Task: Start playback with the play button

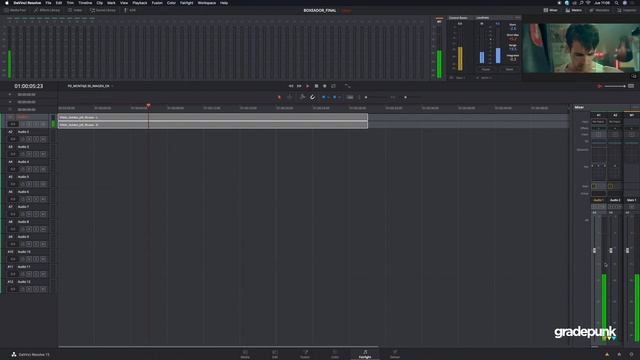Action: click(x=308, y=86)
